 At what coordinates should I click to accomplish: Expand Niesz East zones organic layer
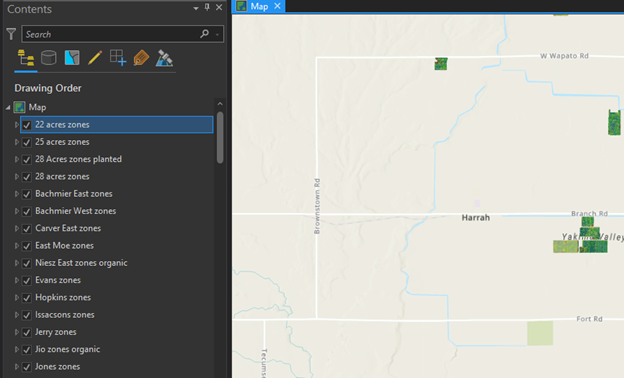click(x=16, y=263)
